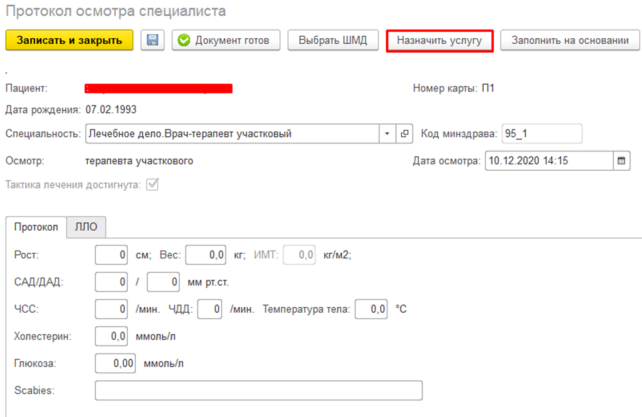Select the Температура тела input field
642x417 pixels.
(x=372, y=310)
